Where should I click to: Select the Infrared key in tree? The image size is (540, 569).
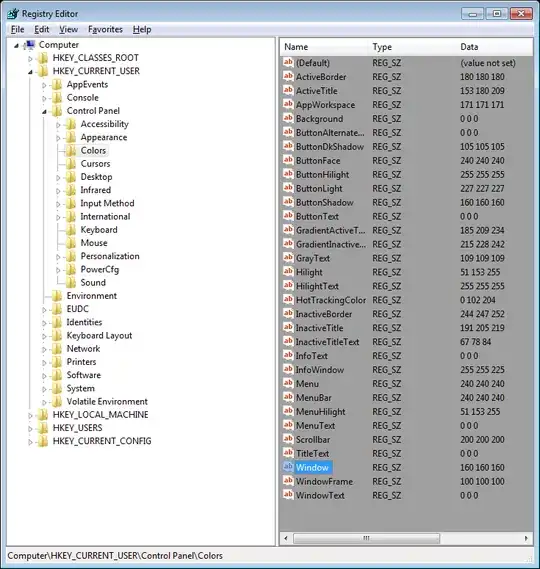[x=95, y=190]
